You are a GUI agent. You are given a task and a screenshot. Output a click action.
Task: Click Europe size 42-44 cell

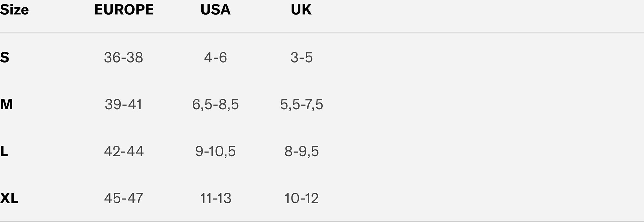pos(124,151)
